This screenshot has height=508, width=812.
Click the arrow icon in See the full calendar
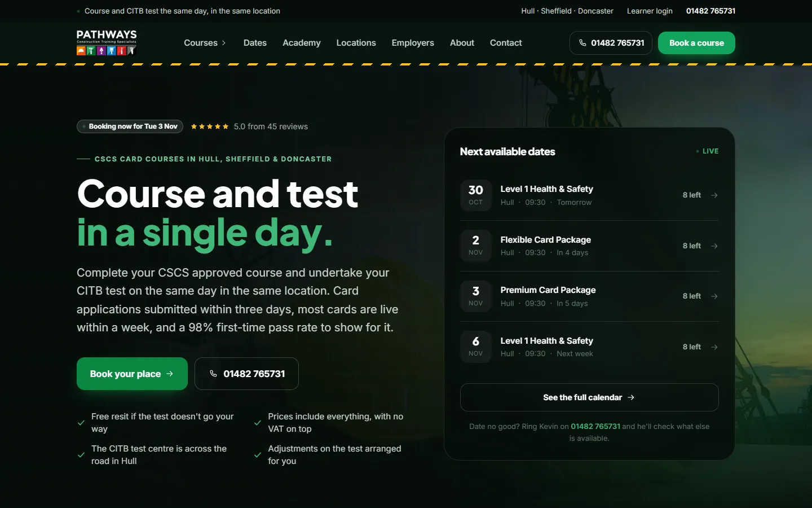(x=631, y=397)
